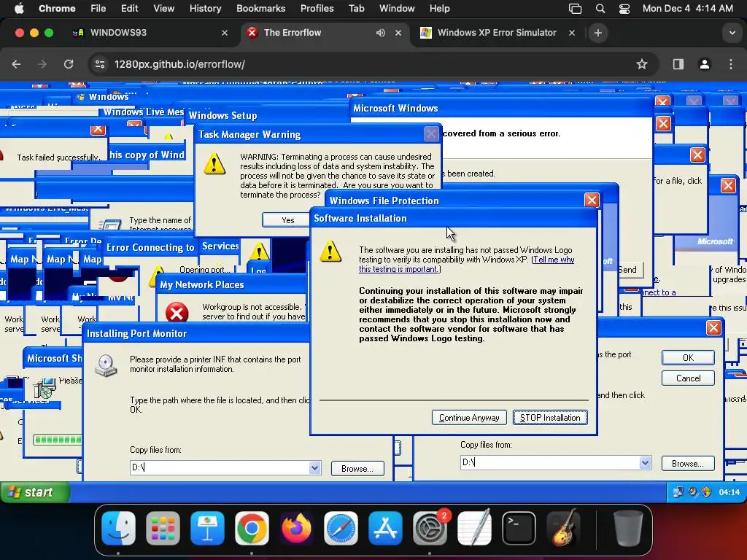
Task: Open the View menu
Action: [x=163, y=9]
